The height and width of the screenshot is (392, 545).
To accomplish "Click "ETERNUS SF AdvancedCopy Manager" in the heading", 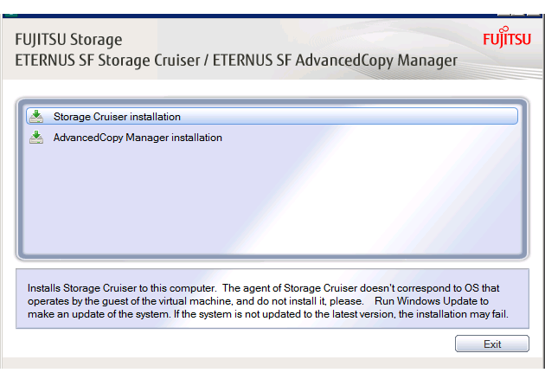I will 335,61.
